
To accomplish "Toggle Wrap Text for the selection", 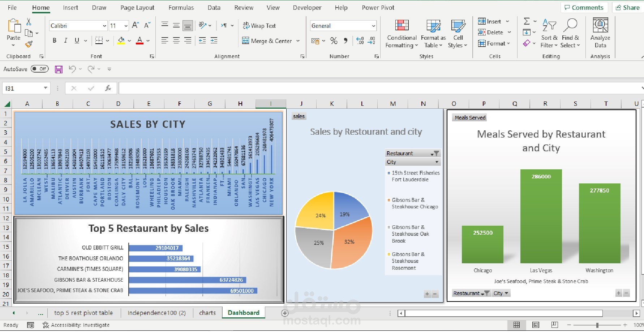I will point(259,25).
